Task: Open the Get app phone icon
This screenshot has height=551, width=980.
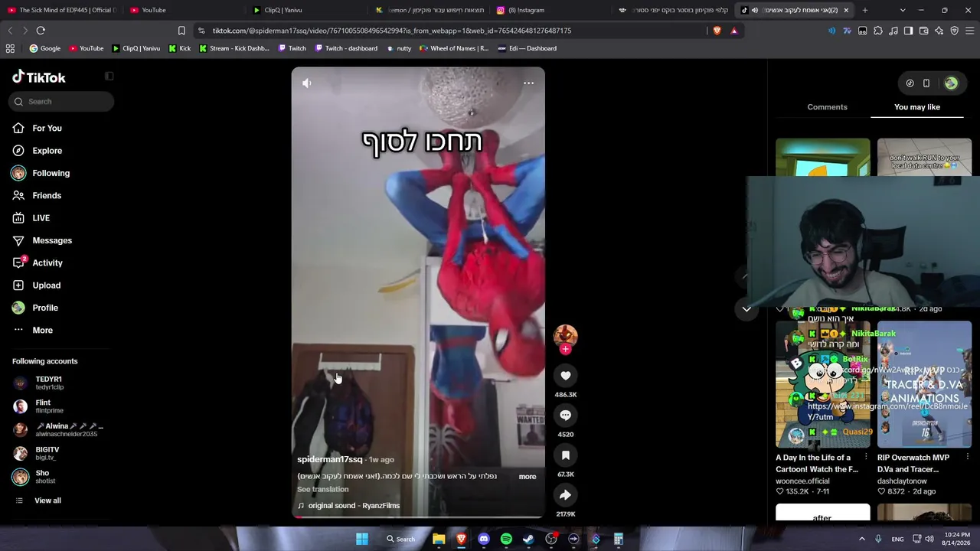Action: click(x=926, y=83)
